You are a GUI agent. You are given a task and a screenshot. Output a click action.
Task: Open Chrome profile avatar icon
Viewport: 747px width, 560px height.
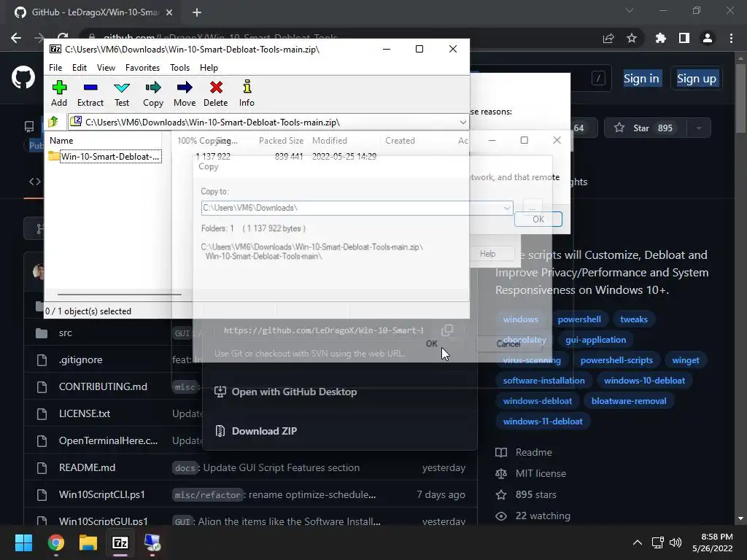tap(708, 38)
